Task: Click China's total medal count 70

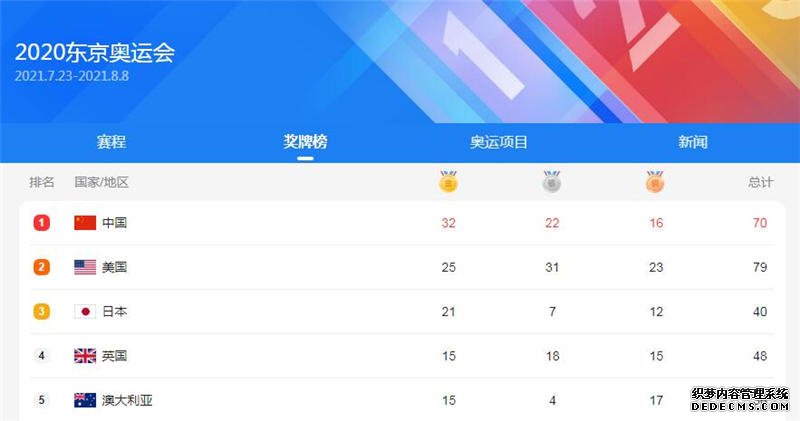Action: point(760,223)
